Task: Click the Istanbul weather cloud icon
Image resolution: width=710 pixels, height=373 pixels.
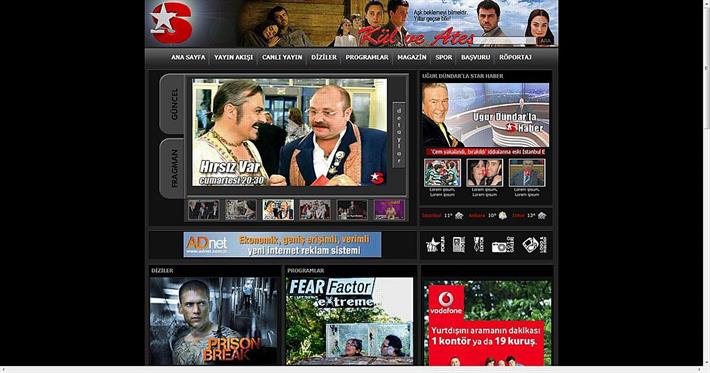Action: point(459,216)
